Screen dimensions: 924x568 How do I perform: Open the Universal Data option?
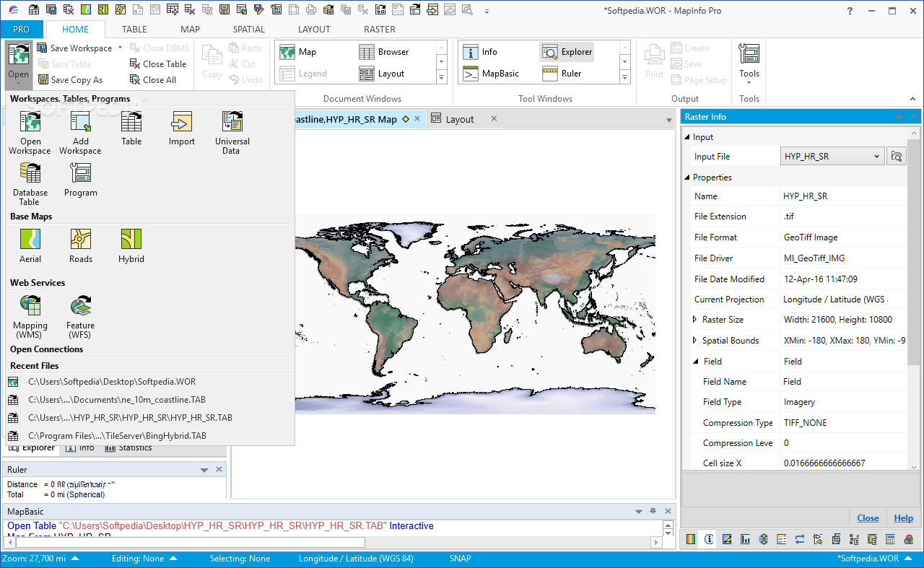click(232, 123)
